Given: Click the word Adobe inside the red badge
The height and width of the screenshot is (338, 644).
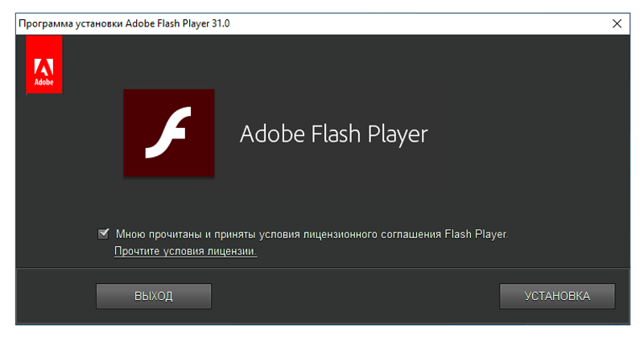Looking at the screenshot, I should pyautogui.click(x=44, y=82).
